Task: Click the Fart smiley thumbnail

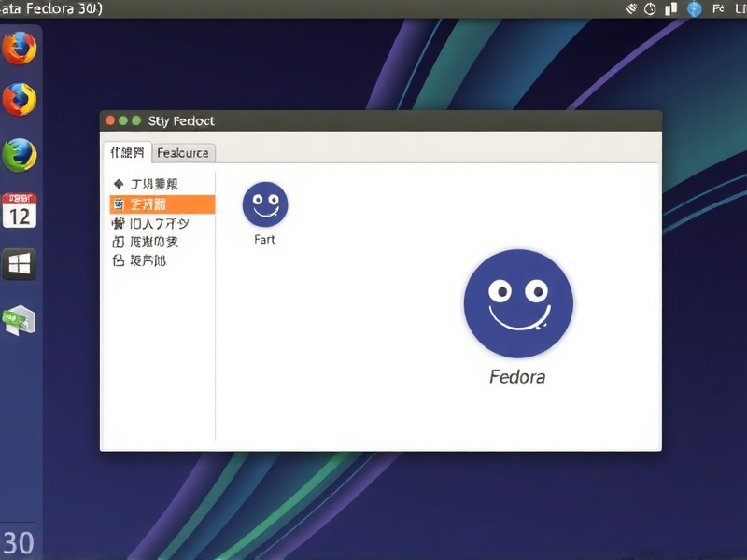Action: point(264,205)
